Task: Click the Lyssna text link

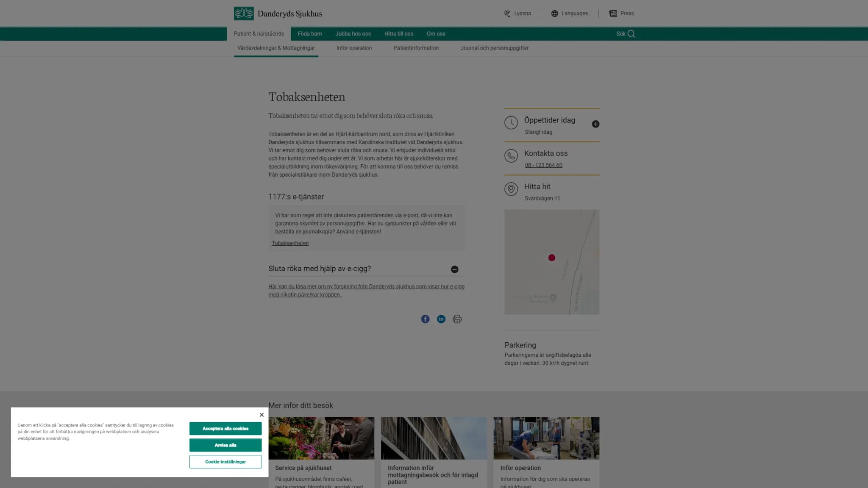Action: point(522,14)
